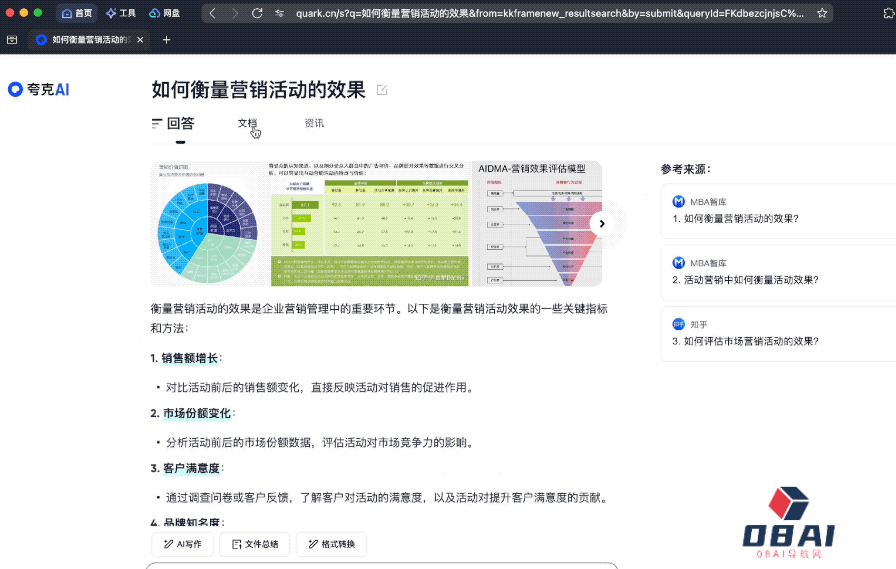Open the 首页 home shortcut
This screenshot has height=569, width=896.
77,13
